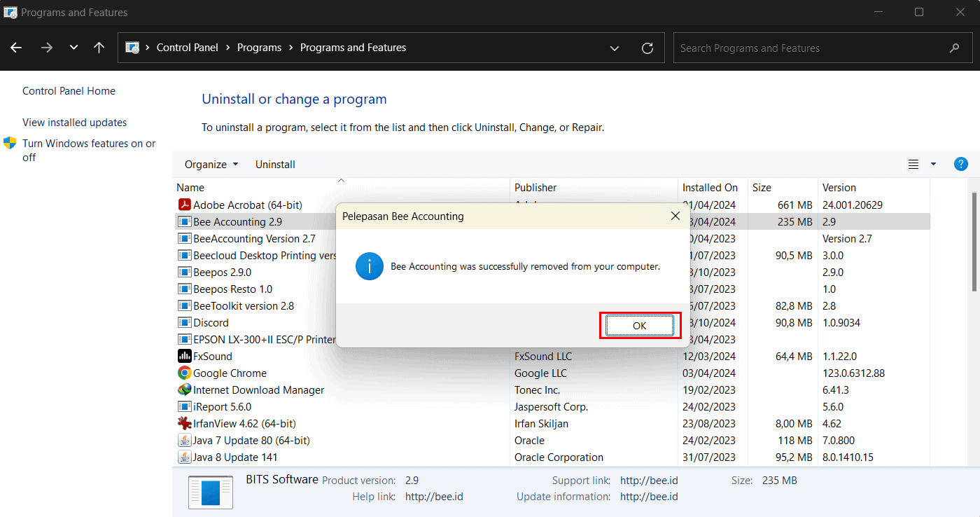Click the change view icon

(913, 165)
